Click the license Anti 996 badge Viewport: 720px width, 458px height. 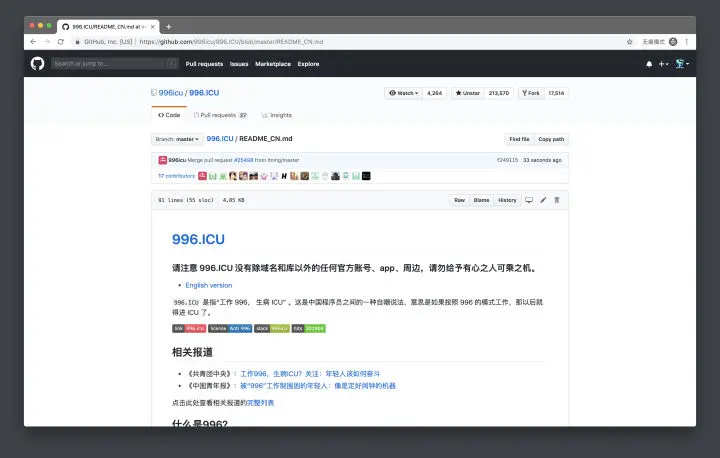point(230,328)
